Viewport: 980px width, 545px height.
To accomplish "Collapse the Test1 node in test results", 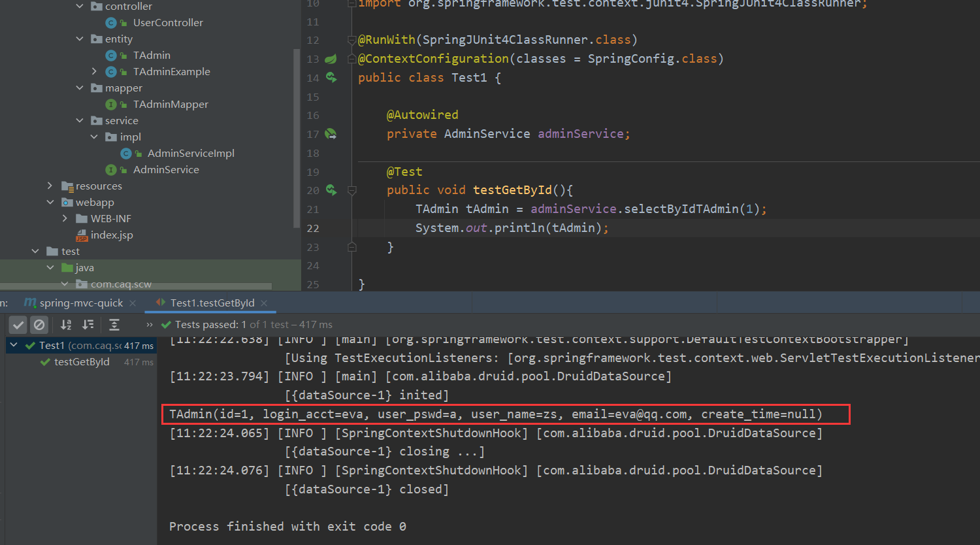I will click(14, 345).
